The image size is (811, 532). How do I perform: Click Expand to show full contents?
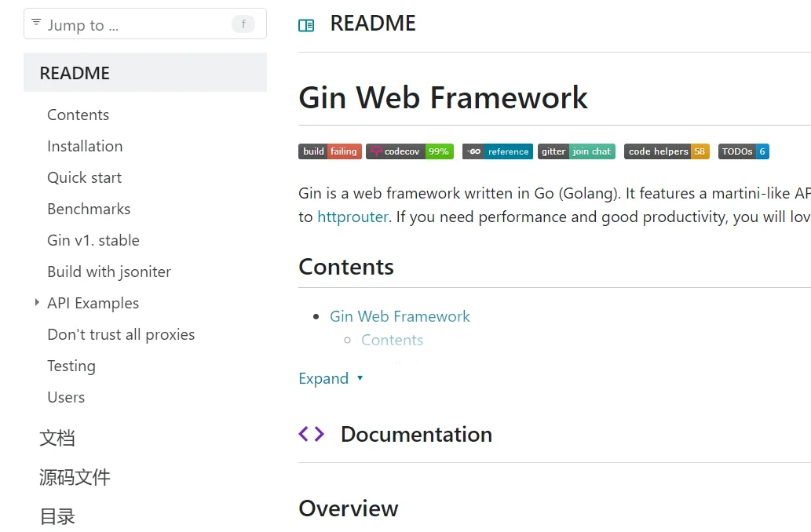[331, 378]
